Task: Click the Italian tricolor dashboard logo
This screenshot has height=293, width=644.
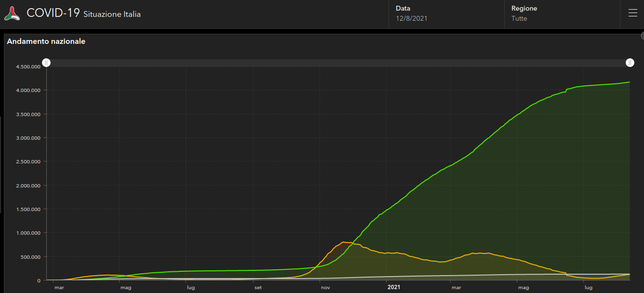Action: tap(12, 13)
